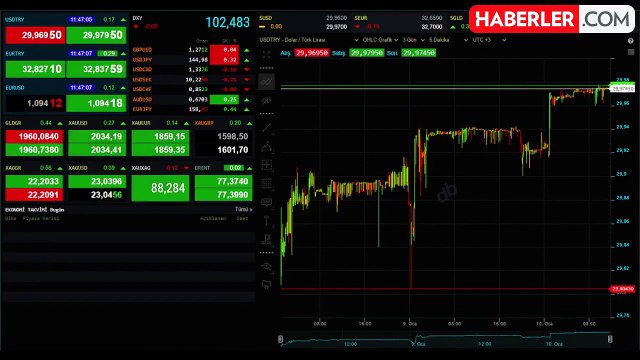
Task: Open the USDTRY symbol dropdown
Action: point(309,40)
